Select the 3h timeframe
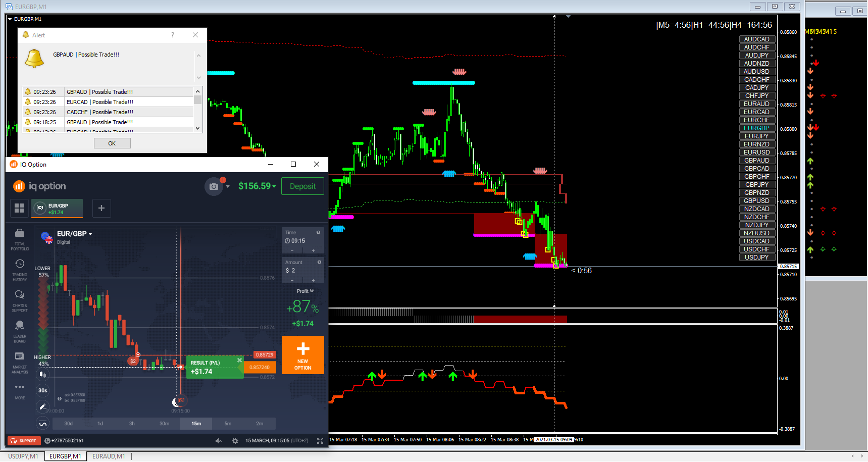The width and height of the screenshot is (868, 462). pos(132,424)
